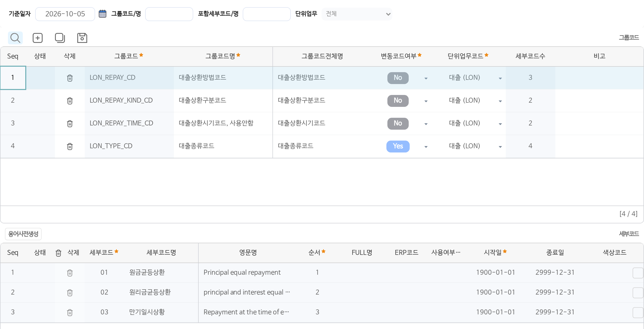Toggle the Yes badge for LON_TYPE_CD
Image resolution: width=644 pixels, height=329 pixels.
point(398,146)
